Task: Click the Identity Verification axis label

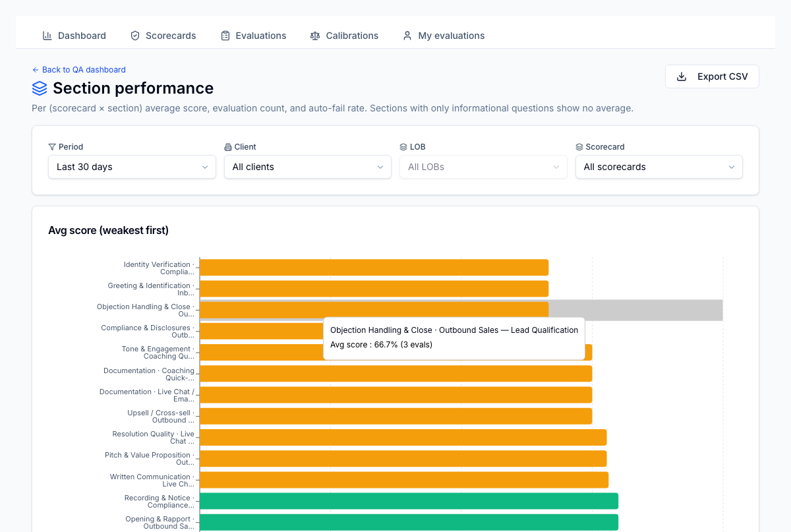Action: tap(158, 268)
